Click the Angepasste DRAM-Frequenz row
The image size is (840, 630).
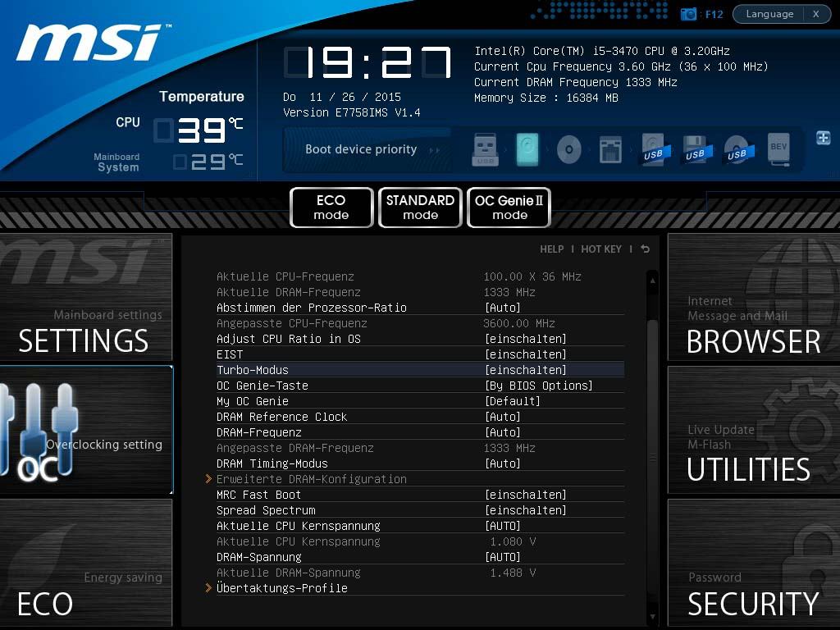420,448
